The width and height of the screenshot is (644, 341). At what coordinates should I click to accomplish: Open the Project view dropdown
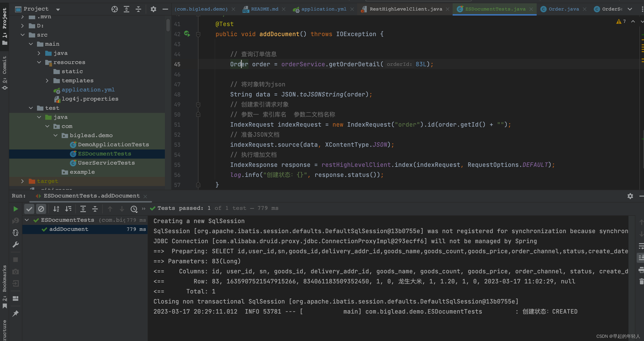click(58, 10)
